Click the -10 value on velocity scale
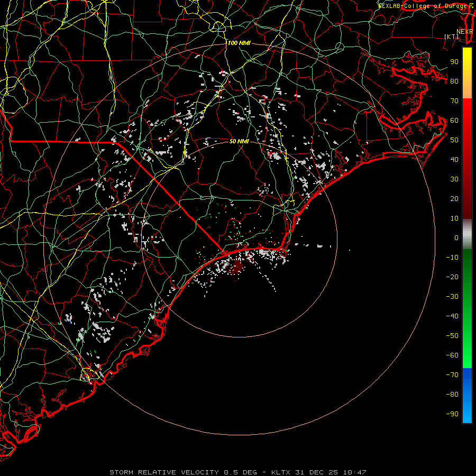 452,258
